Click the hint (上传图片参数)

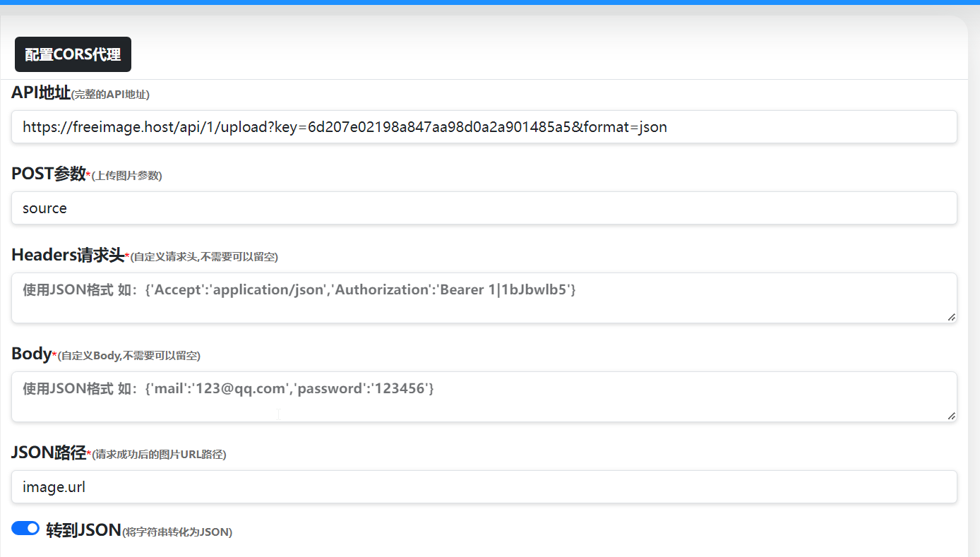tap(127, 176)
